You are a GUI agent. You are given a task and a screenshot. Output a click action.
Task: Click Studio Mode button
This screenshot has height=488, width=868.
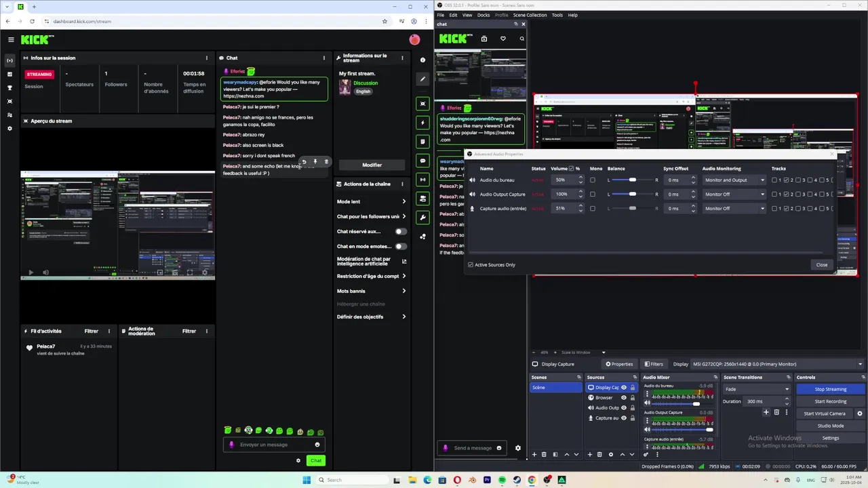point(831,426)
